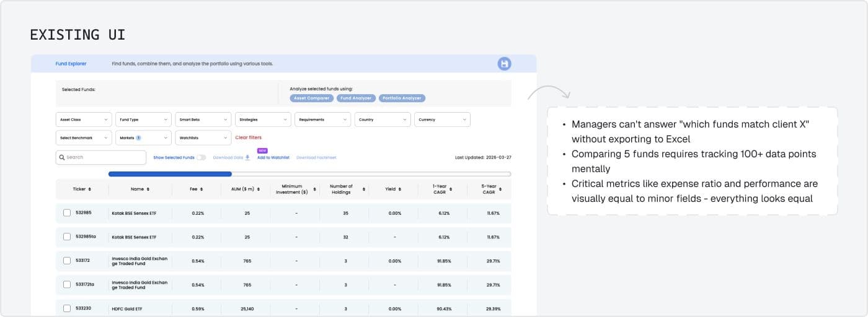Click the Selected Funds label
Viewport: 868px width, 317px height.
coord(78,89)
